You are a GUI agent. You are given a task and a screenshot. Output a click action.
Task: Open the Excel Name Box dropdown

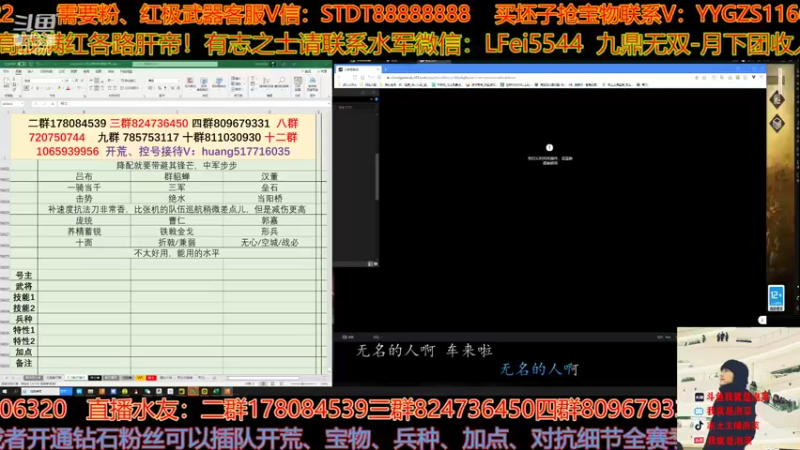tap(21, 104)
